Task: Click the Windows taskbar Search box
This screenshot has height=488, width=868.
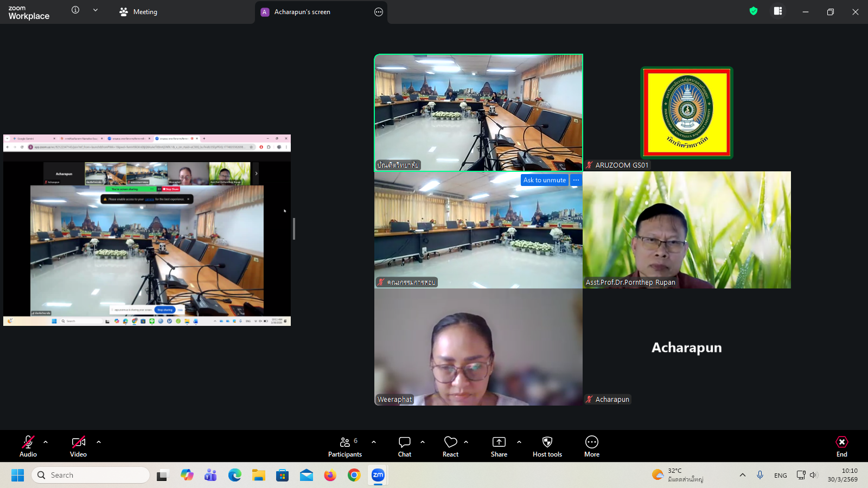Action: [91, 475]
